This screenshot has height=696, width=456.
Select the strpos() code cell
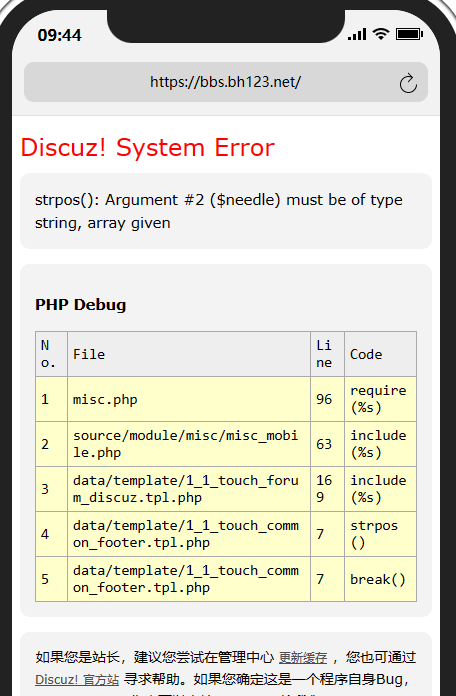click(381, 534)
